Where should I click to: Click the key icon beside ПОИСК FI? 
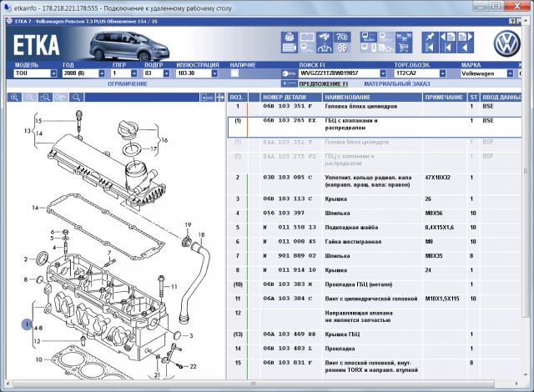[x=289, y=73]
